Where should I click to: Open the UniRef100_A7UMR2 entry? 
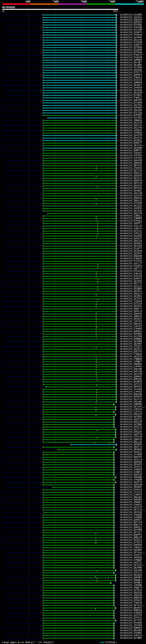131,633
